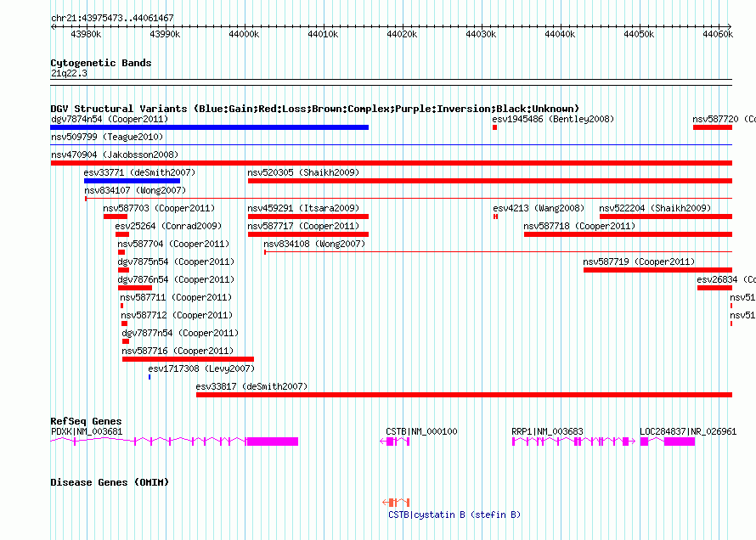Screen dimensions: 756x540
Task: Click the nsv509799 (Teague2010) label
Action: 107,137
